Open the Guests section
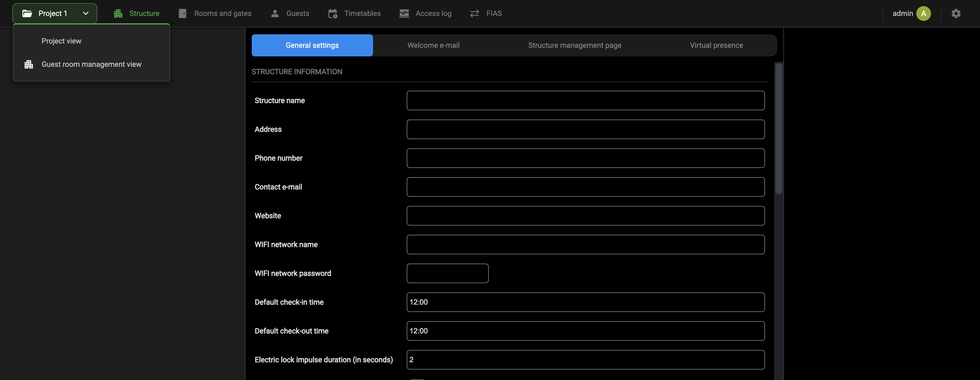Image resolution: width=980 pixels, height=380 pixels. [x=290, y=13]
